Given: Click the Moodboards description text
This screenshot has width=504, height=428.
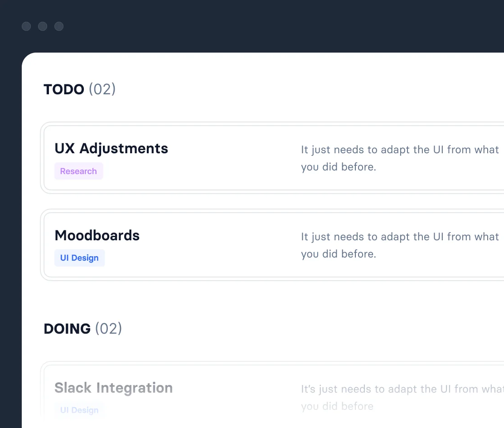Looking at the screenshot, I should tap(399, 245).
